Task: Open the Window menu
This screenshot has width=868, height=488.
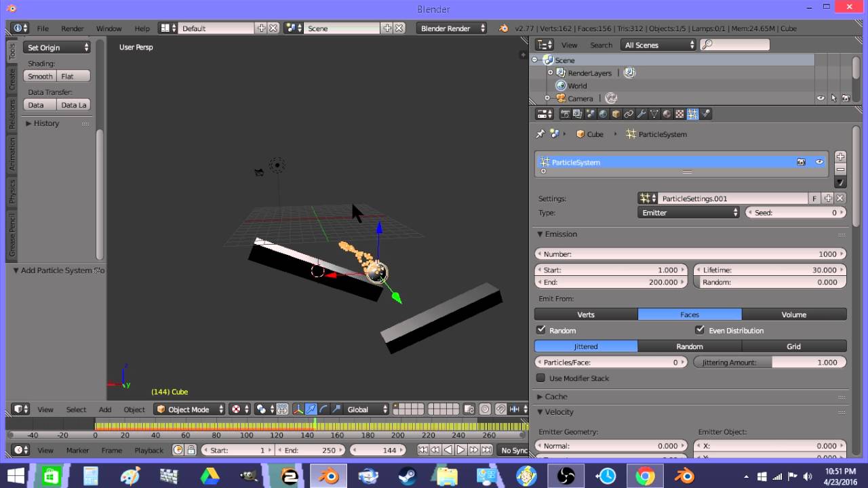Action: [x=108, y=28]
